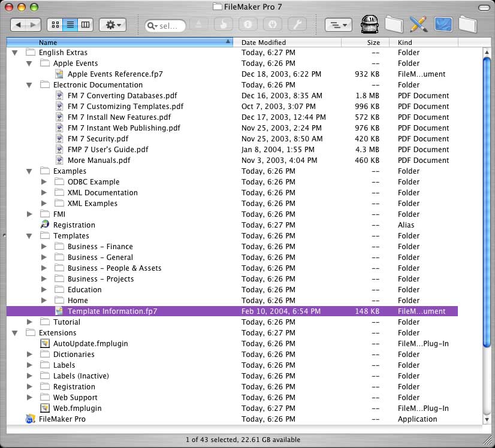495x448 pixels.
Task: Select FM 7 Customizing Templates.pdf row name
Action: point(125,107)
